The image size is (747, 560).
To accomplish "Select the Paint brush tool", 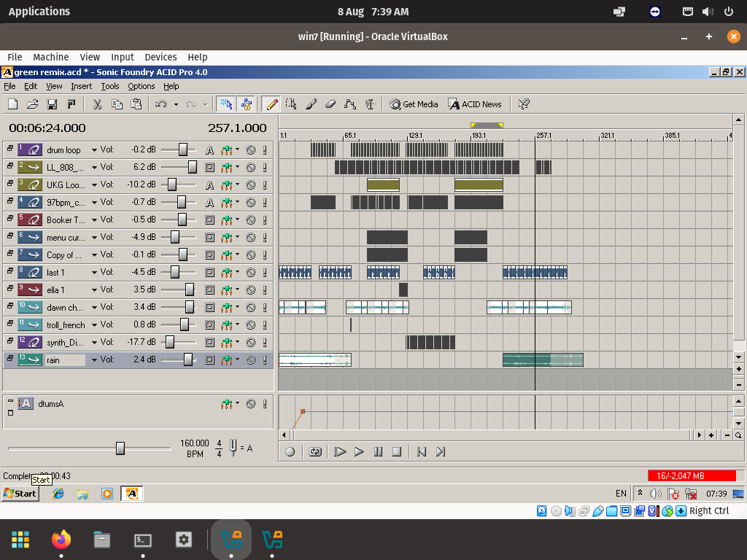I will tap(311, 104).
